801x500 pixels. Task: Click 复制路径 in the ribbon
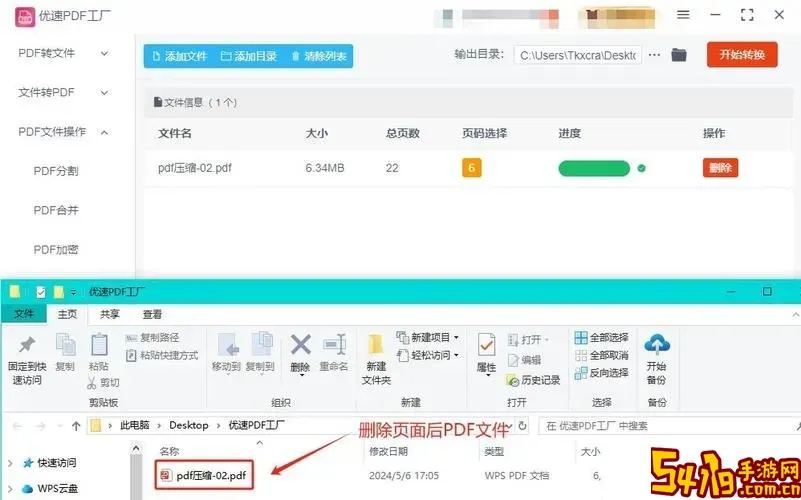[x=153, y=338]
